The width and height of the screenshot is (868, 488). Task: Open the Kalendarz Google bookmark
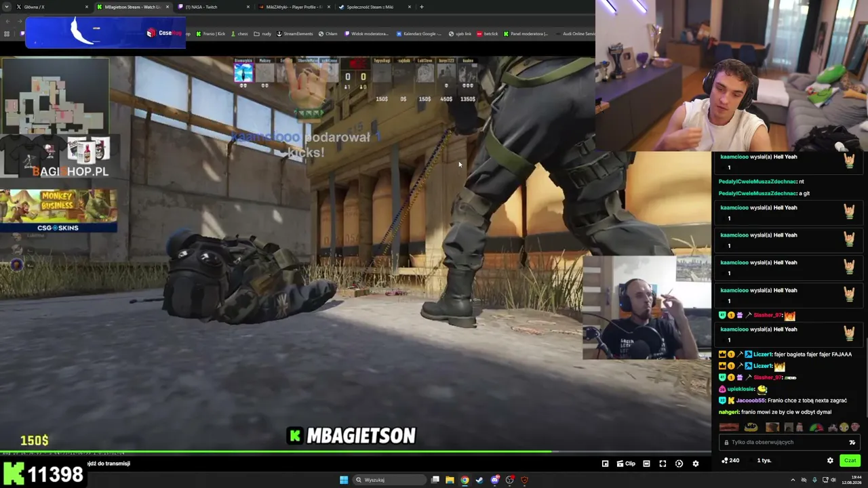tap(419, 34)
